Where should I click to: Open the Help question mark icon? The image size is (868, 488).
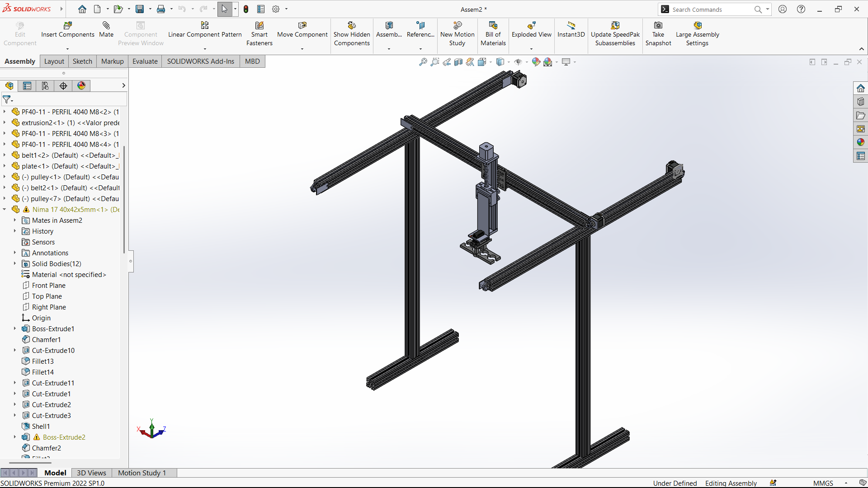(801, 9)
